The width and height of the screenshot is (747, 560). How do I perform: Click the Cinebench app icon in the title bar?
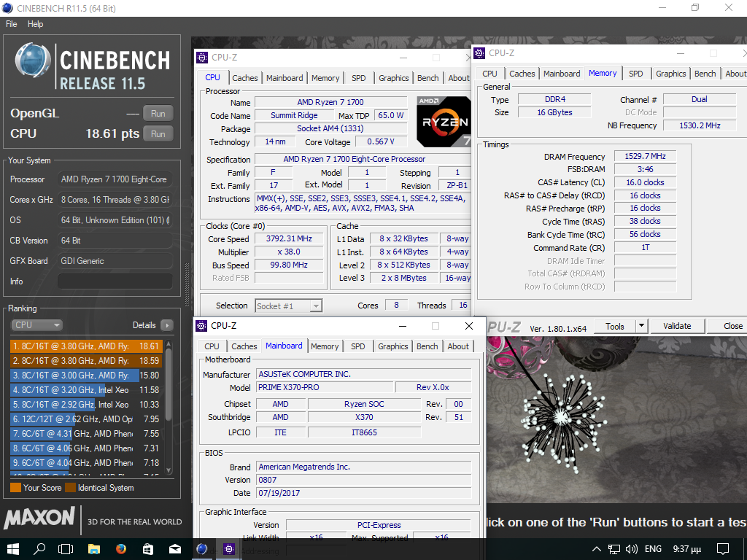7,8
